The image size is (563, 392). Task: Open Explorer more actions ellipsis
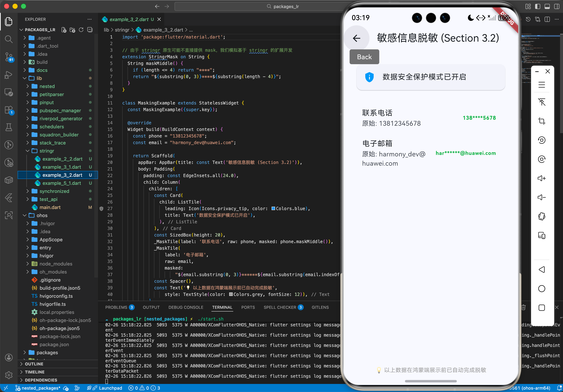pos(90,19)
